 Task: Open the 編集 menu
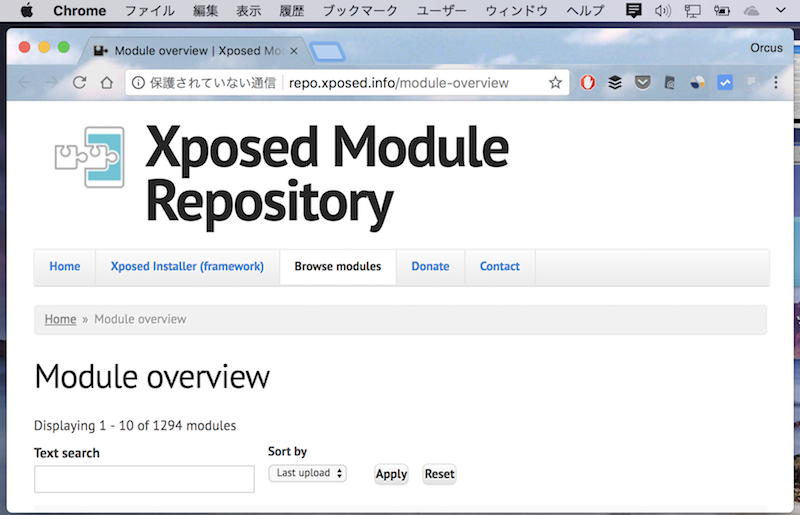[x=206, y=10]
